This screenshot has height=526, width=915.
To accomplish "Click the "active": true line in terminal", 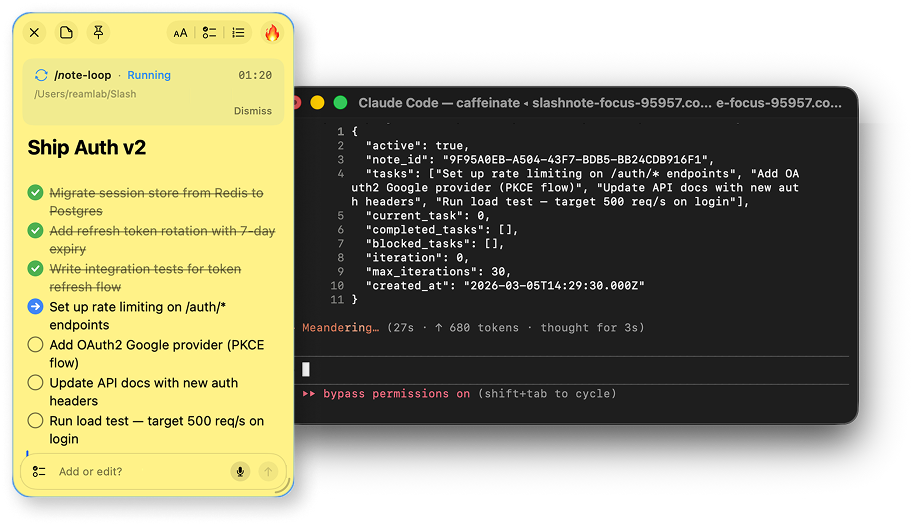I will [417, 145].
